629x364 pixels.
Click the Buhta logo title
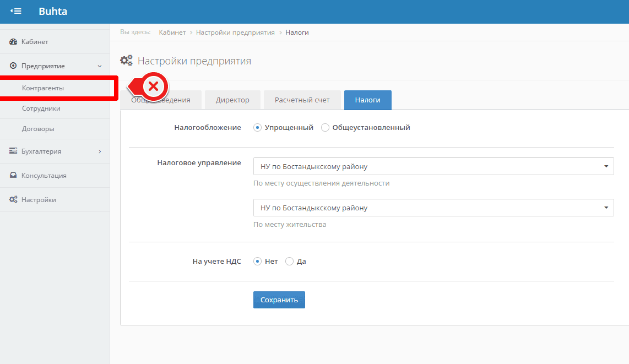(x=53, y=11)
